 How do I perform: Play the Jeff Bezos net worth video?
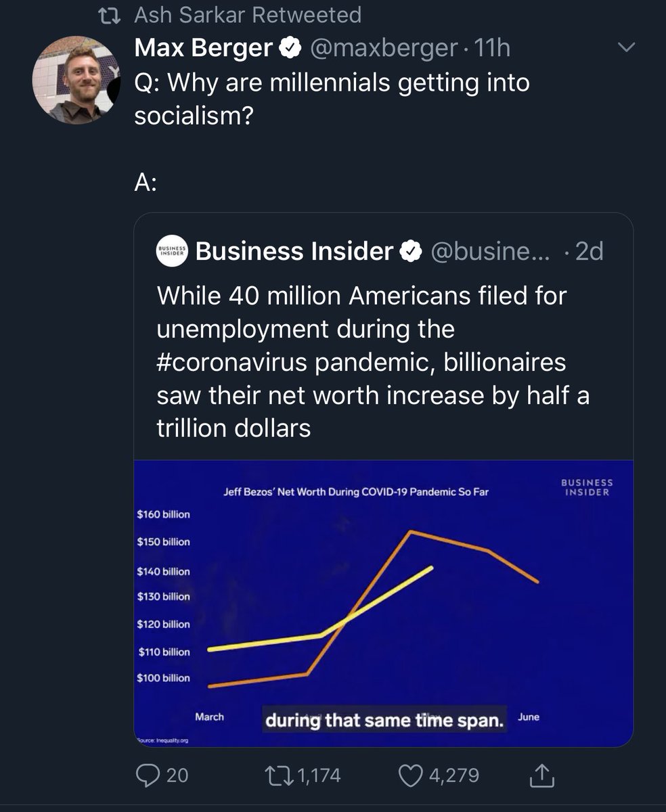pos(383,602)
